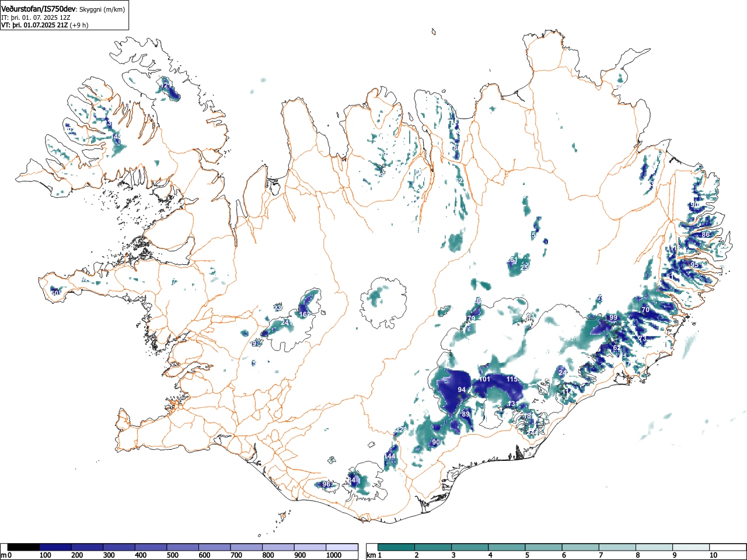Click the Veðurstofan/IS750dev title text
The width and height of the screenshot is (747, 560).
(39, 9)
